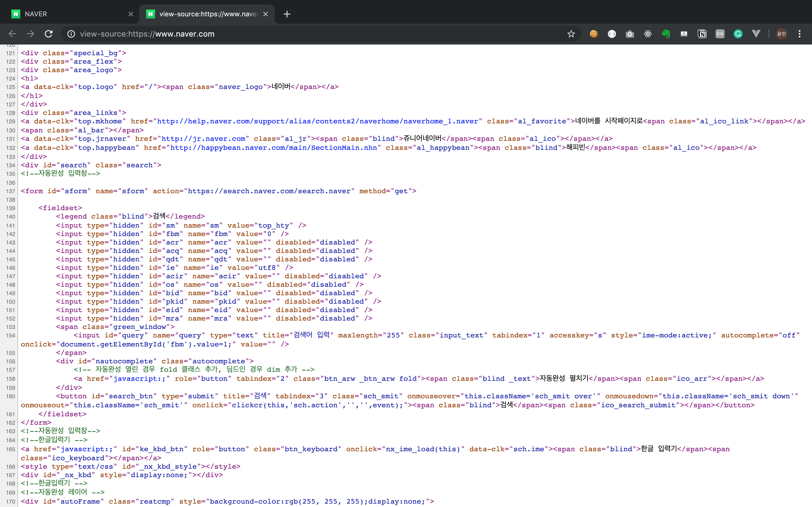Click the gray EX extension icon
Viewport: 812px width, 507px height.
click(x=720, y=34)
